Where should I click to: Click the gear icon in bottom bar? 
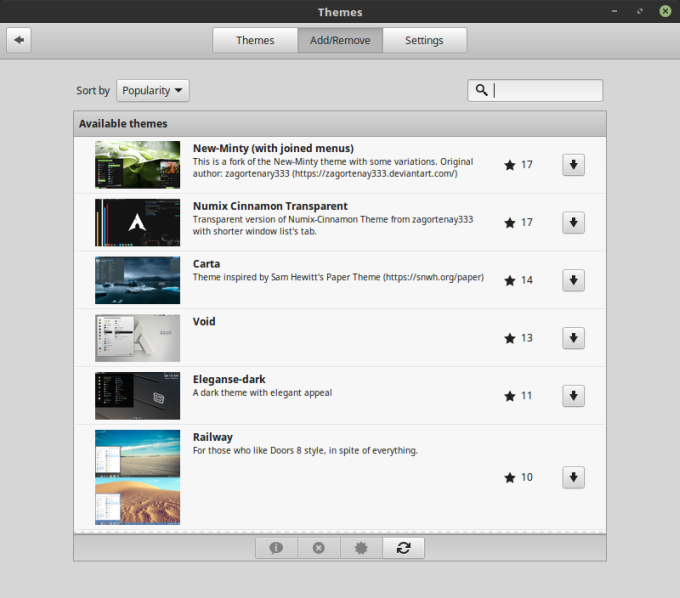coord(361,548)
